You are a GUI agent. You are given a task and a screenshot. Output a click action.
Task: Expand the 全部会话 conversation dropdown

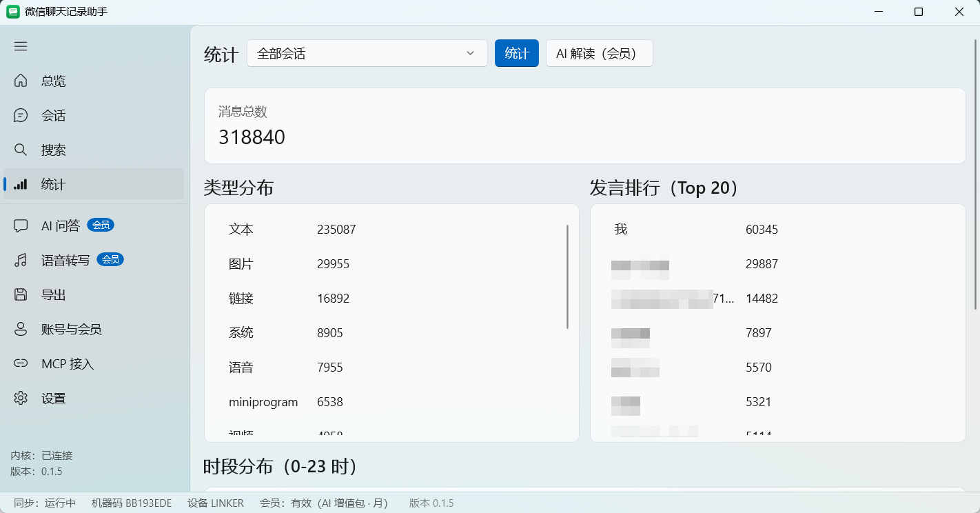367,53
